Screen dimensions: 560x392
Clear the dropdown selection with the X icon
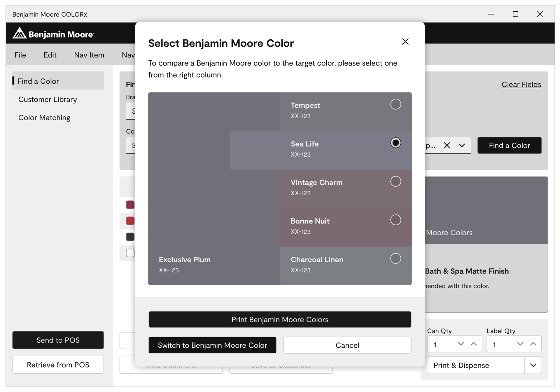coord(447,145)
